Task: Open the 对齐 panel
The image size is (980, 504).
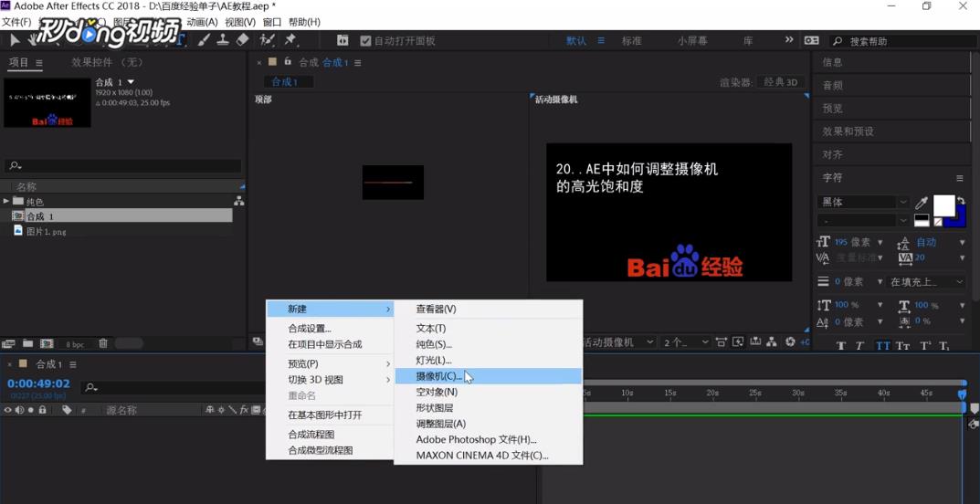Action: tap(833, 155)
